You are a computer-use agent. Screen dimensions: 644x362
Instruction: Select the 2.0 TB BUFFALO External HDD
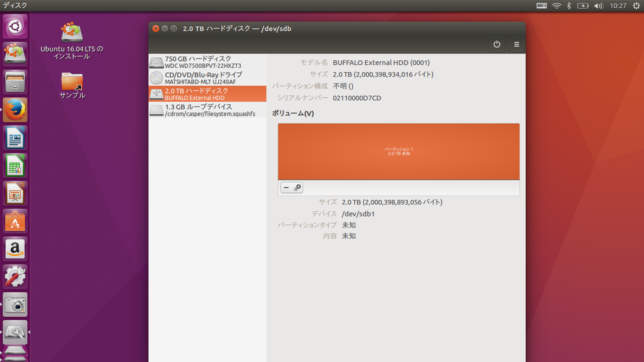(x=208, y=94)
